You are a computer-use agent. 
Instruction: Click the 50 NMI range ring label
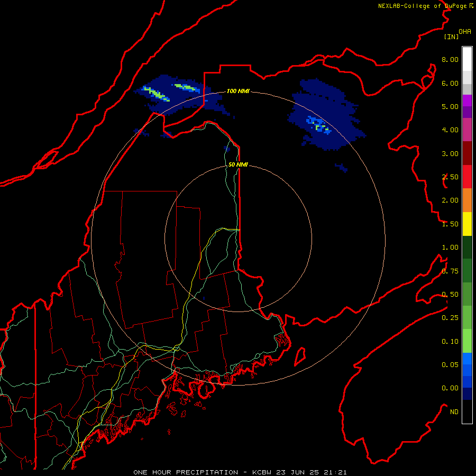[x=238, y=164]
